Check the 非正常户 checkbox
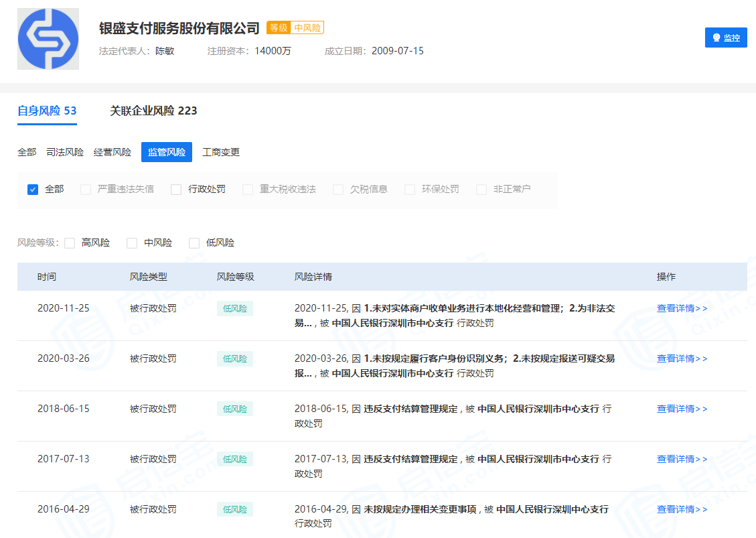The image size is (756, 538). pos(481,190)
